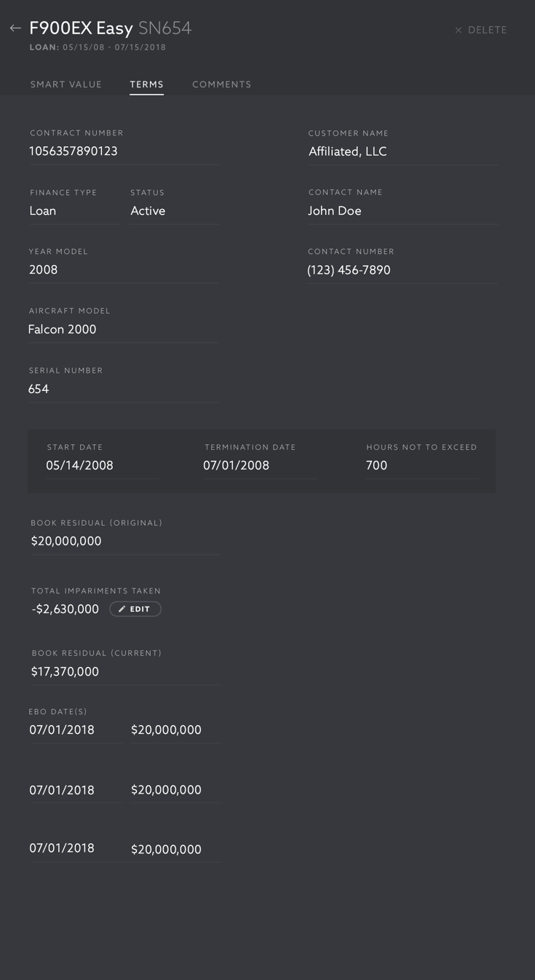
Task: Select the Aircraft Model field
Action: tap(124, 330)
